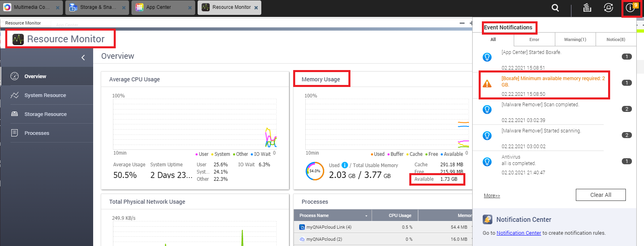Click the Processes list icon
This screenshot has height=246, width=644.
coord(15,133)
